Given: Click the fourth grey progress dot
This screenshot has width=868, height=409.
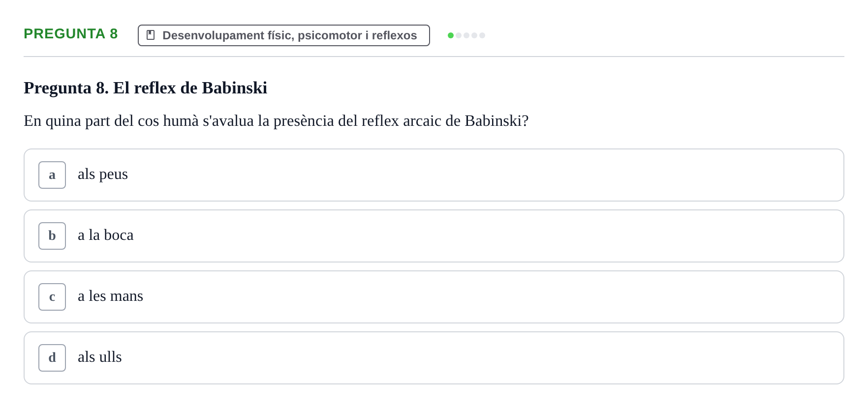Looking at the screenshot, I should pyautogui.click(x=474, y=35).
